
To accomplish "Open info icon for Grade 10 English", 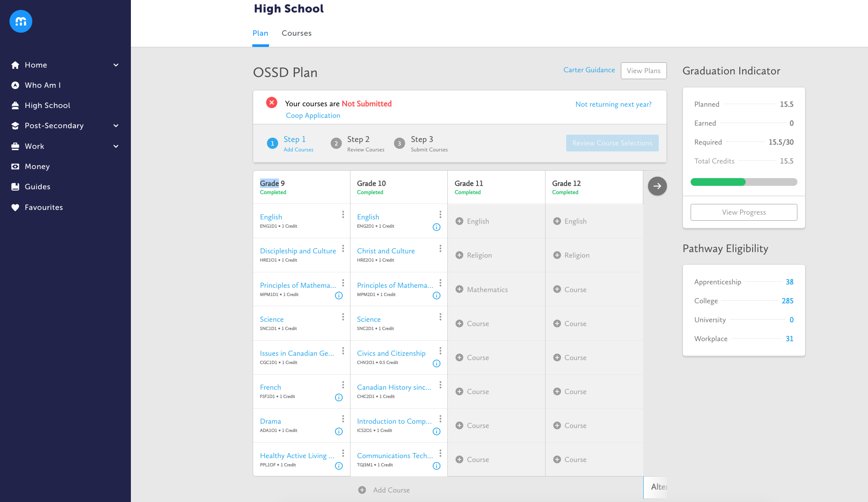I will (436, 227).
